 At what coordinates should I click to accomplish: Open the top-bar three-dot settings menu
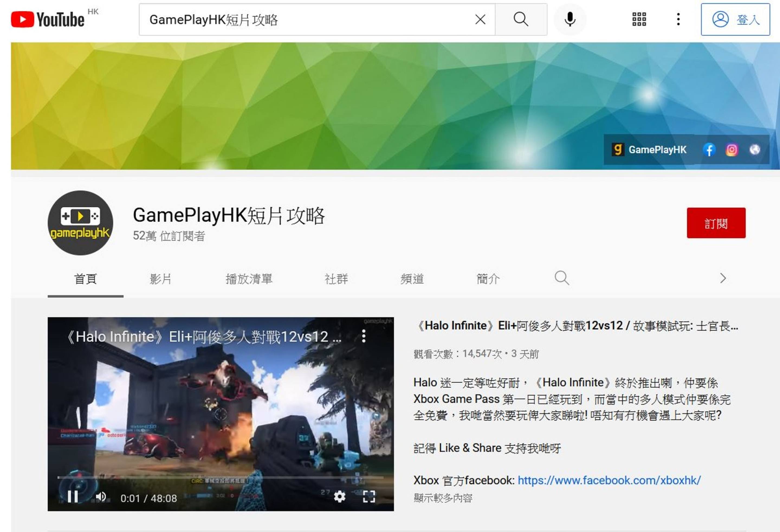[x=678, y=19]
